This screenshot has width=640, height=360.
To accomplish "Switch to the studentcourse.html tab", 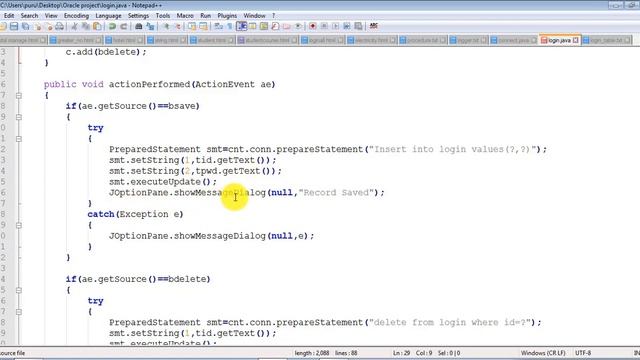I will point(268,40).
